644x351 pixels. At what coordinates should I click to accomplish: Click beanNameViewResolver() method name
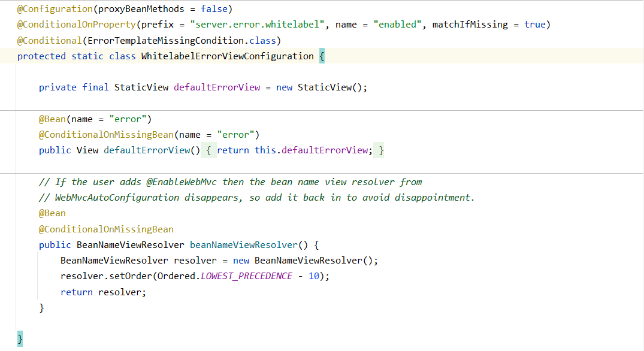tap(244, 244)
